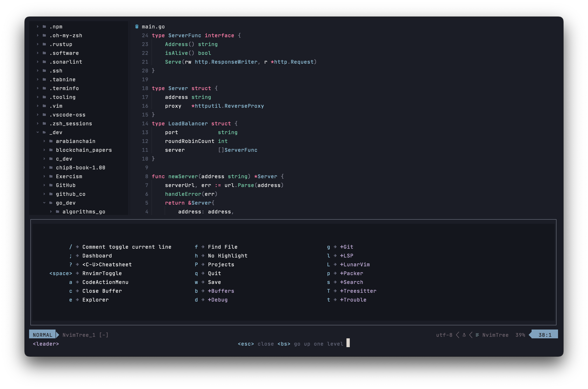Click the Go gopher icon beside main.go
This screenshot has width=588, height=389.
(137, 27)
